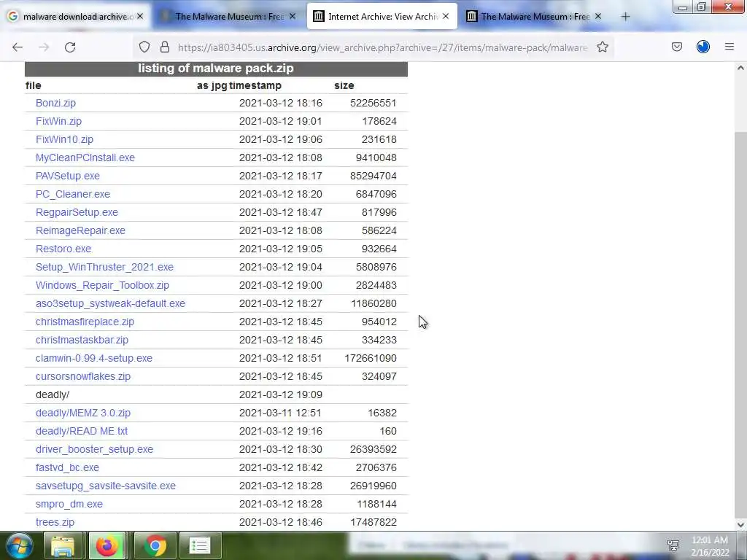The width and height of the screenshot is (747, 560).
Task: Click the 'deadly/' folder row text
Action: pyautogui.click(x=53, y=394)
